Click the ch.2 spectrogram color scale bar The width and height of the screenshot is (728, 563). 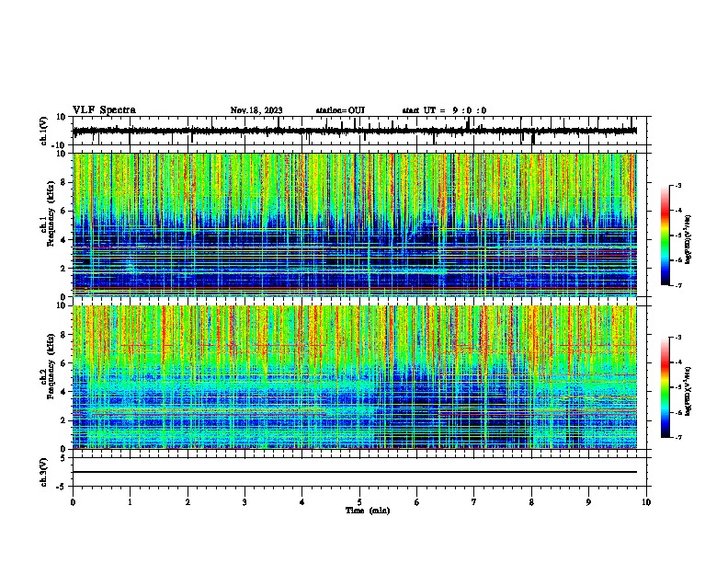665,387
